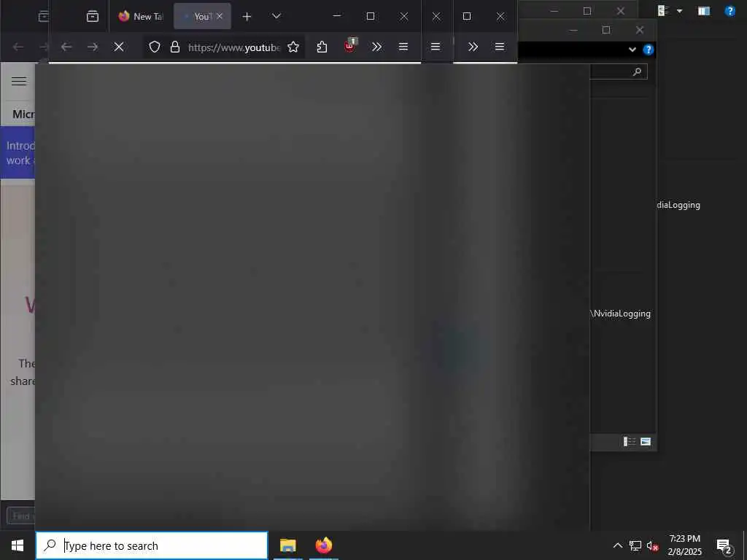
Task: Open the 7:23 PM clock calendar
Action: 684,545
